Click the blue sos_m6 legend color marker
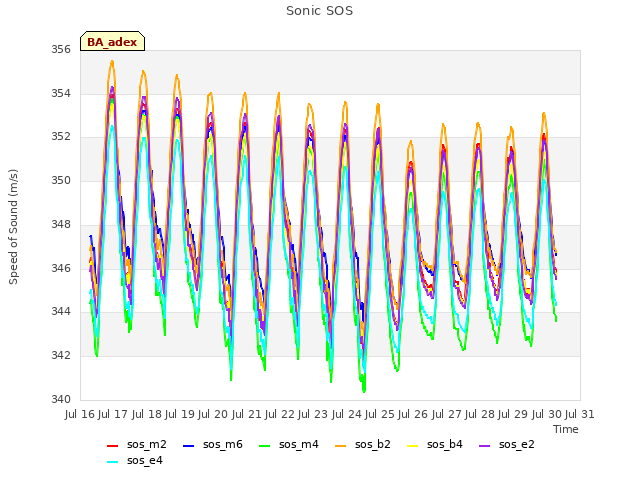640x480 pixels. coord(188,446)
